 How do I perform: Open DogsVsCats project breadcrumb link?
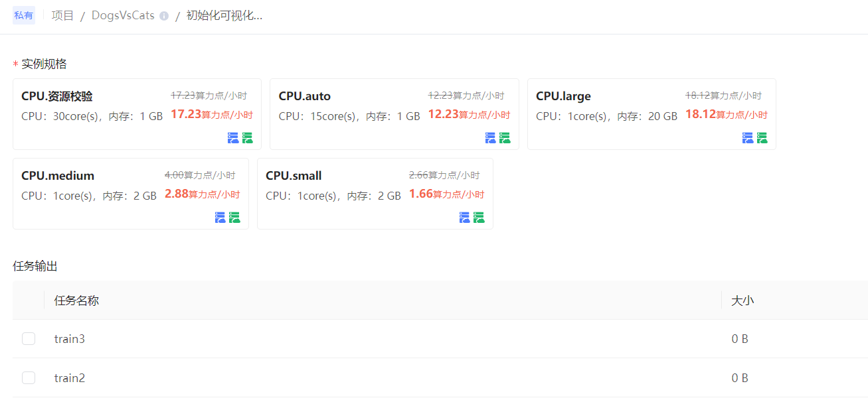coord(123,16)
